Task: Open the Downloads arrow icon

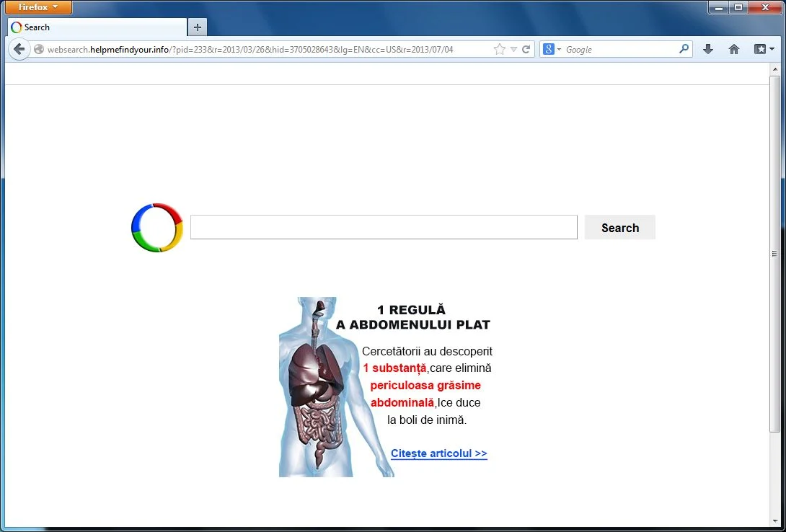Action: 708,49
